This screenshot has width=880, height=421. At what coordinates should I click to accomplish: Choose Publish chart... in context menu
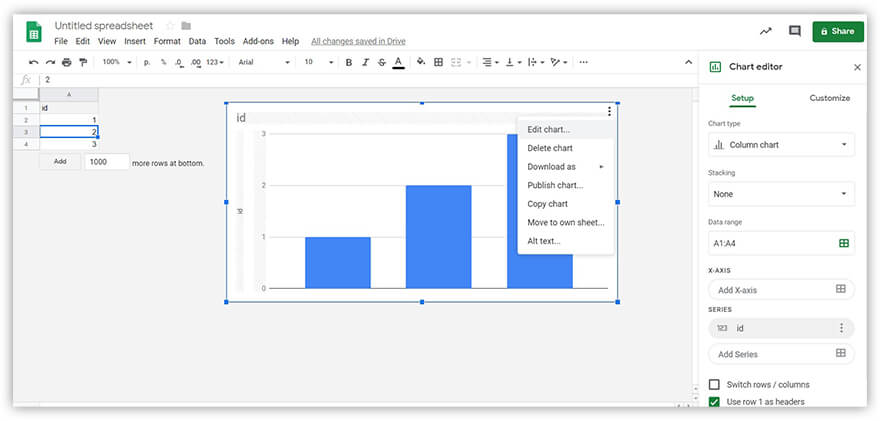point(565,185)
